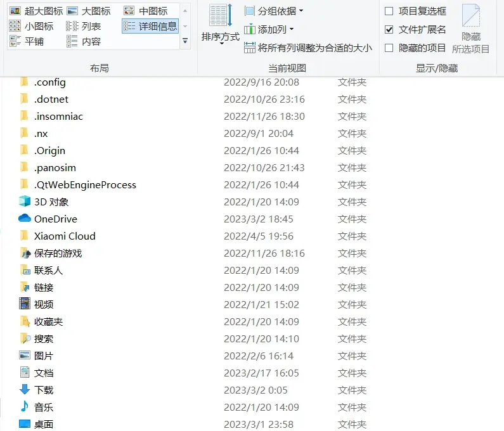The image size is (504, 431).
Task: Toggle the 隐藏的项目 checkbox
Action: tap(389, 48)
